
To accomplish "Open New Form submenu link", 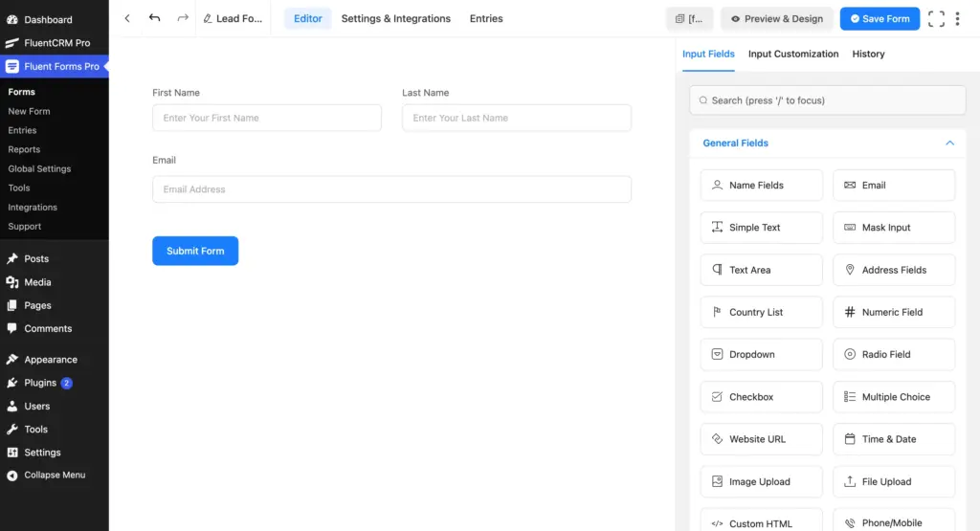I will tap(29, 111).
